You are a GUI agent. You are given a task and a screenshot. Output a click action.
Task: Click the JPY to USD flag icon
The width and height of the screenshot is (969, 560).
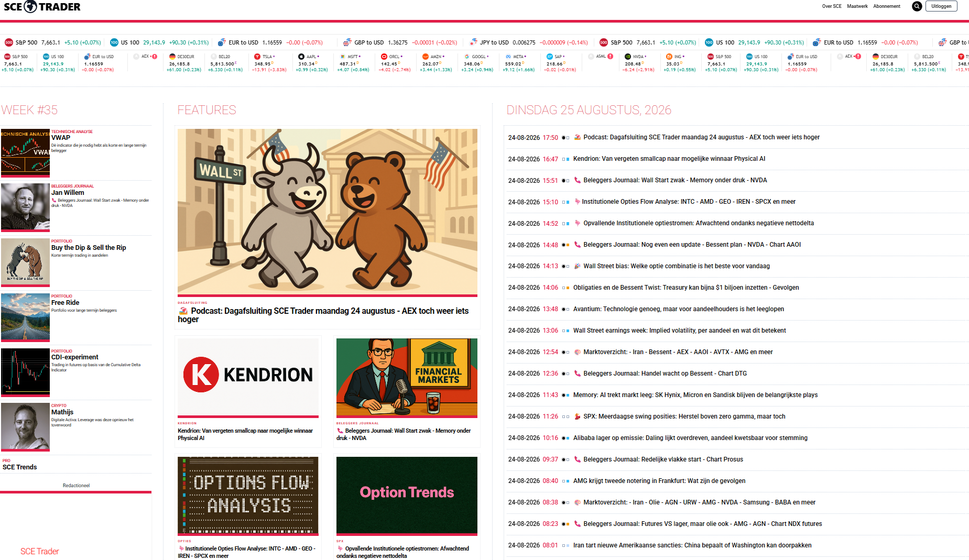click(474, 42)
